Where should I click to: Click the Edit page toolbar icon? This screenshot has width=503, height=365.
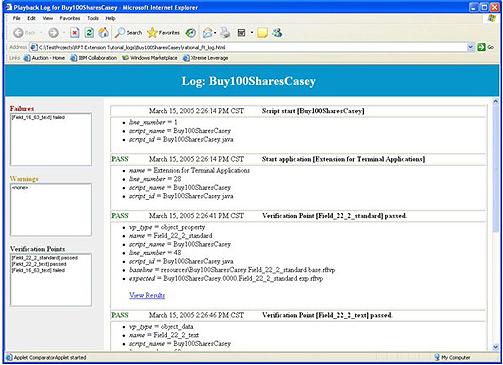click(241, 33)
